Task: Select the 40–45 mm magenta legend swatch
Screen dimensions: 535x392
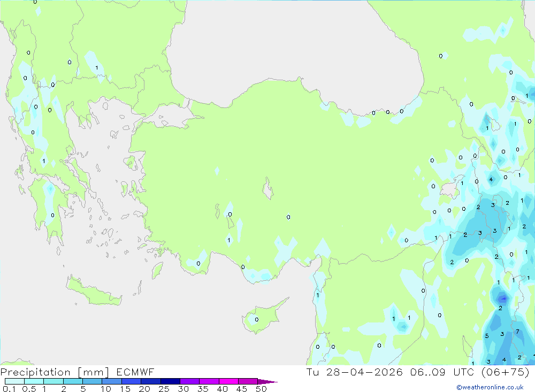Action: tap(228, 381)
